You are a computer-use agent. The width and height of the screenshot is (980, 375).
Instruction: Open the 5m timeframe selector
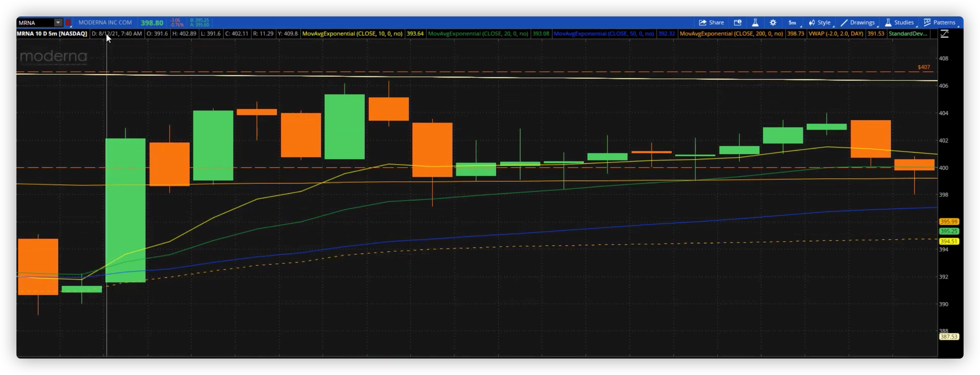tap(793, 23)
